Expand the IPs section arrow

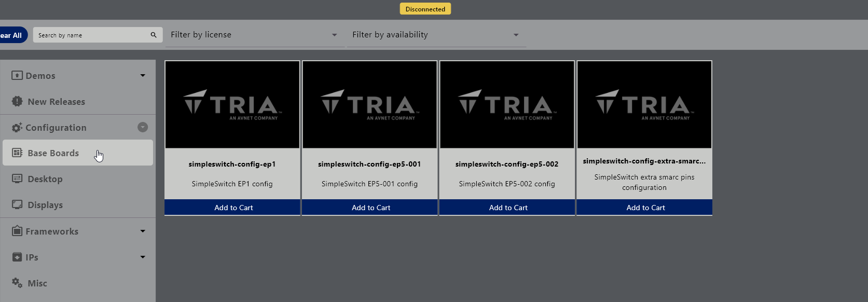[x=143, y=257]
